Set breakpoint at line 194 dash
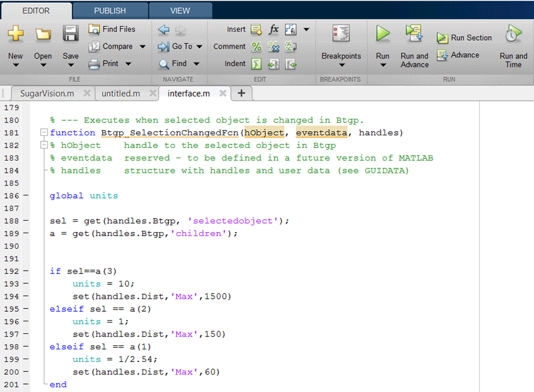534x392 pixels. point(26,296)
